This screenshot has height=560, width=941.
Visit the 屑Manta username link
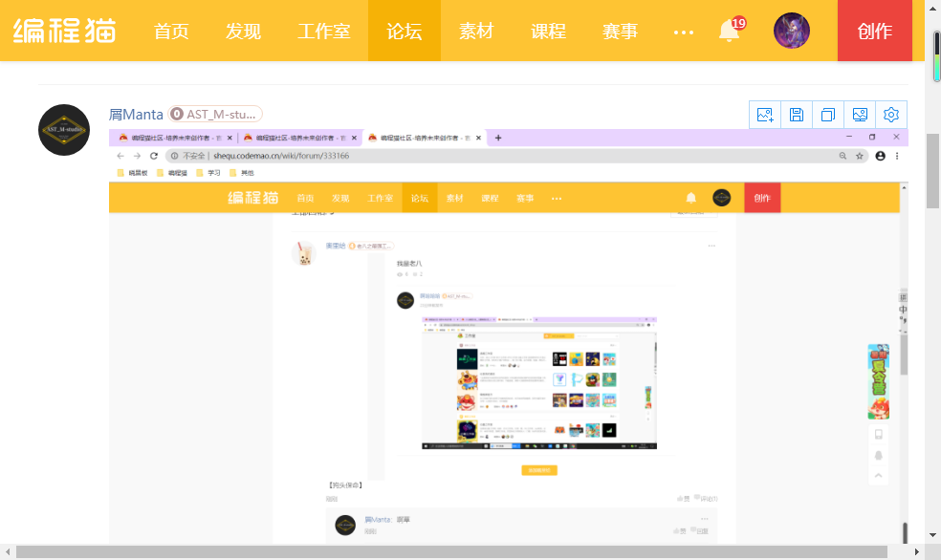coord(136,114)
